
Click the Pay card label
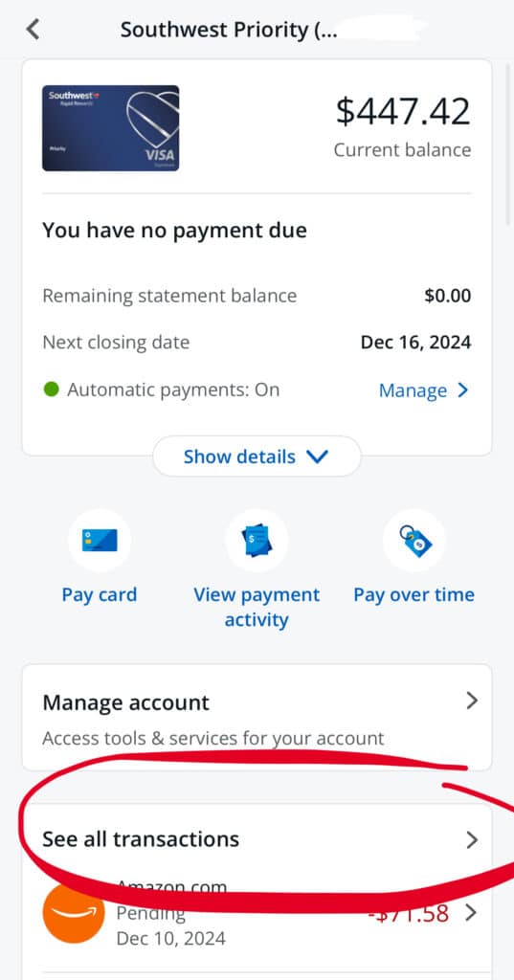tap(100, 594)
